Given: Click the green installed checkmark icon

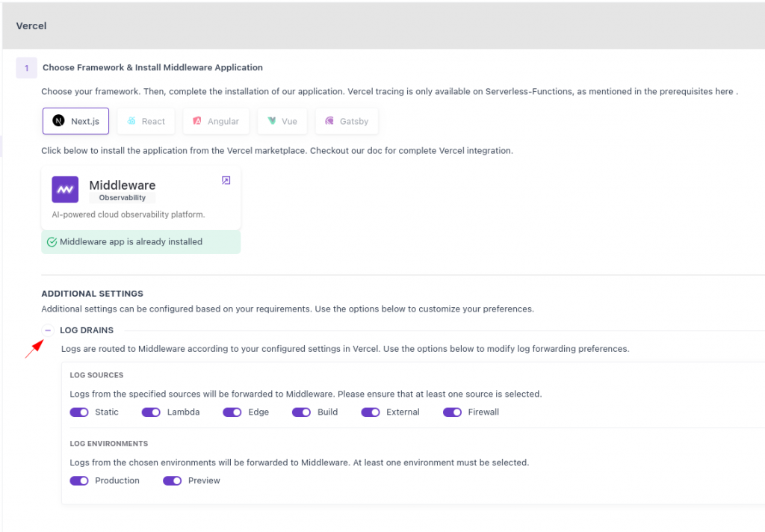Looking at the screenshot, I should point(52,242).
